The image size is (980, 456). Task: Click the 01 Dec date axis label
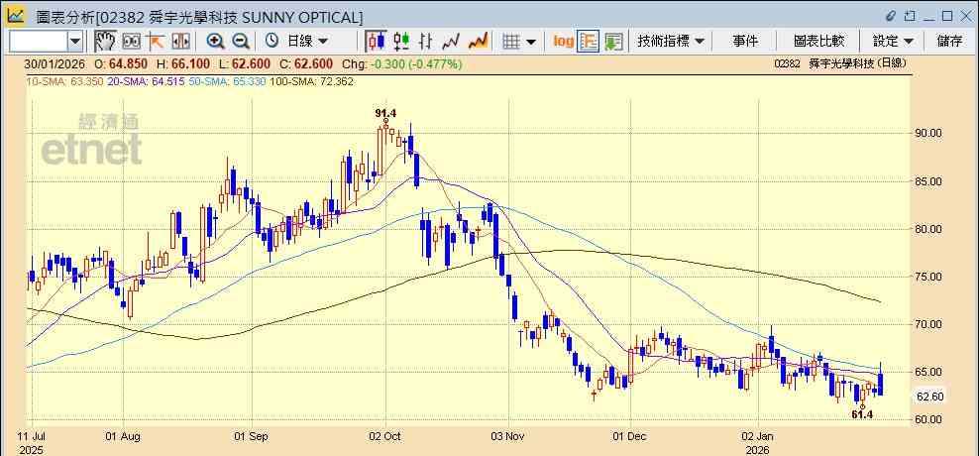tap(630, 436)
